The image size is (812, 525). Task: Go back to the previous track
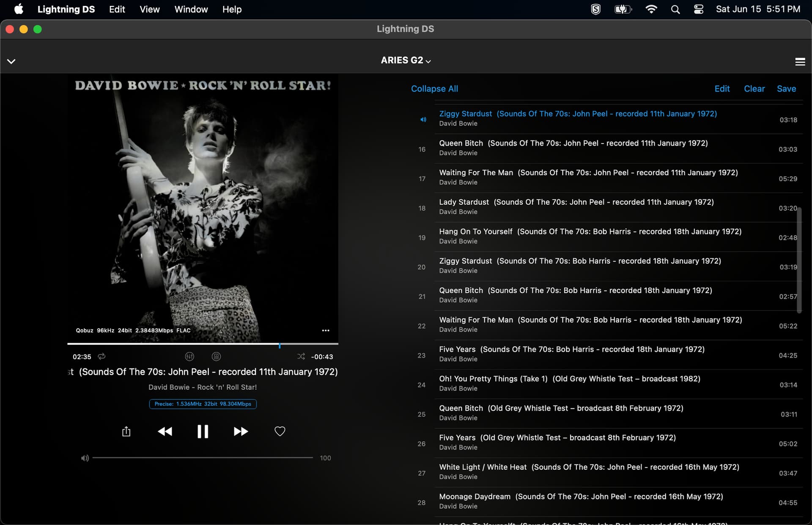(x=165, y=431)
